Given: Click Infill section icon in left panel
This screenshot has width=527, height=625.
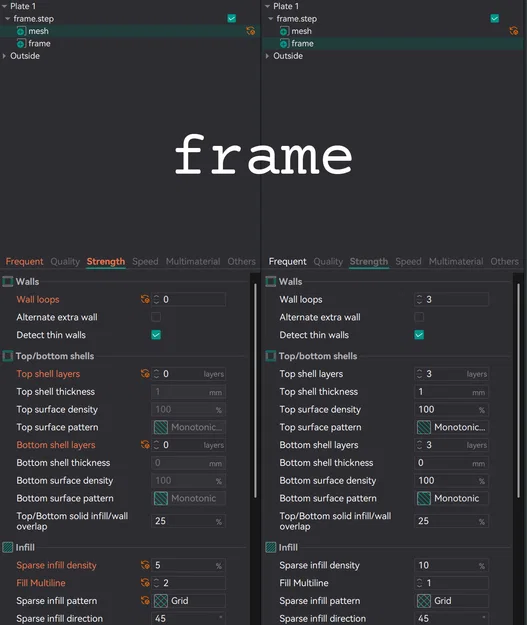Looking at the screenshot, I should [8, 547].
